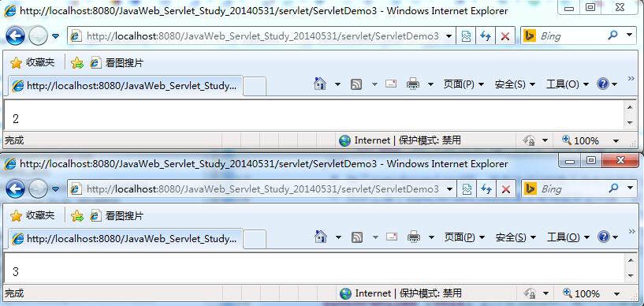Image resolution: width=644 pixels, height=306 pixels.
Task: Click scroll up arrow in top window
Action: coord(630,107)
